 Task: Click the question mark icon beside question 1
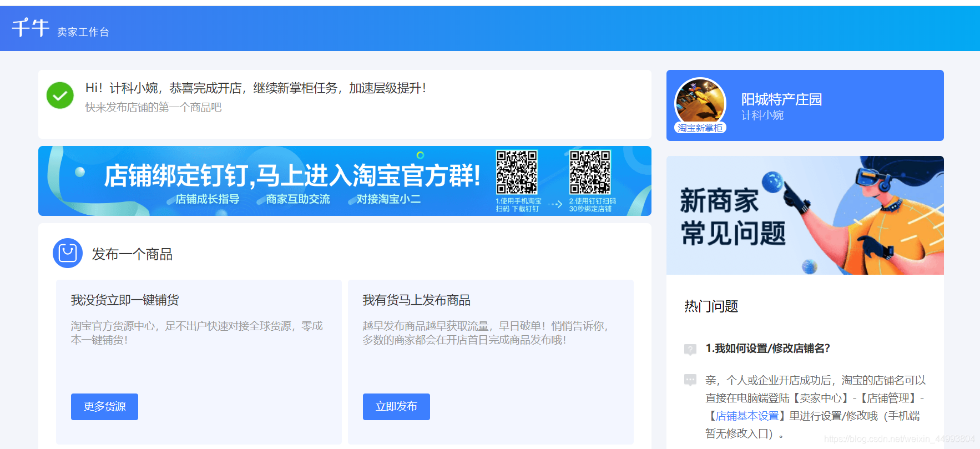click(x=690, y=349)
